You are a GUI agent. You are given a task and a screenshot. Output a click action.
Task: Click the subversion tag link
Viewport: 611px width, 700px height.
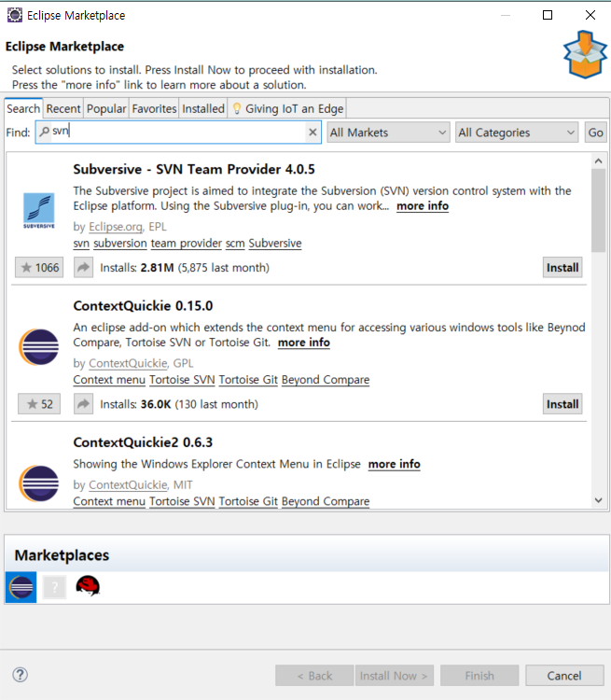point(120,244)
